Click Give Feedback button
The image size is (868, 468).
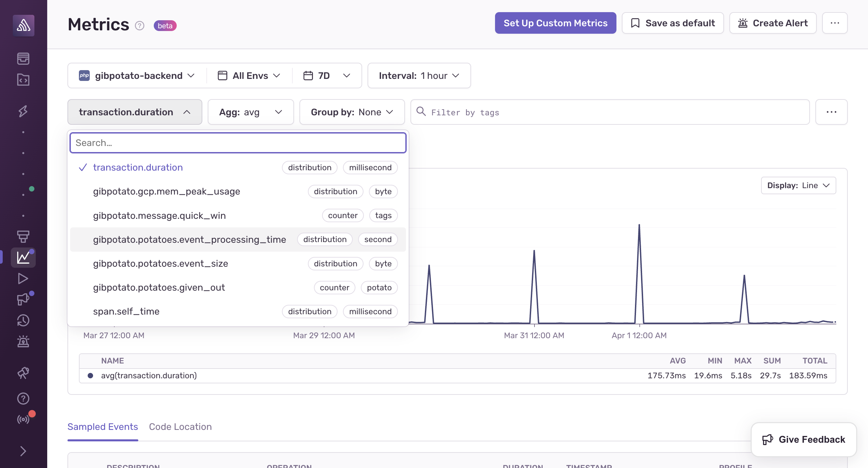click(x=804, y=440)
